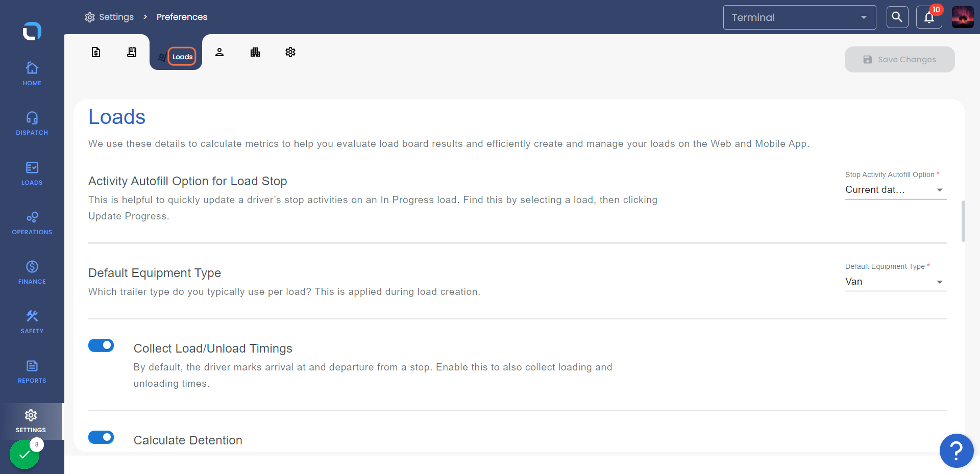Viewport: 980px width, 474px height.
Task: Expand Default Equipment Type dropdown
Action: point(896,282)
